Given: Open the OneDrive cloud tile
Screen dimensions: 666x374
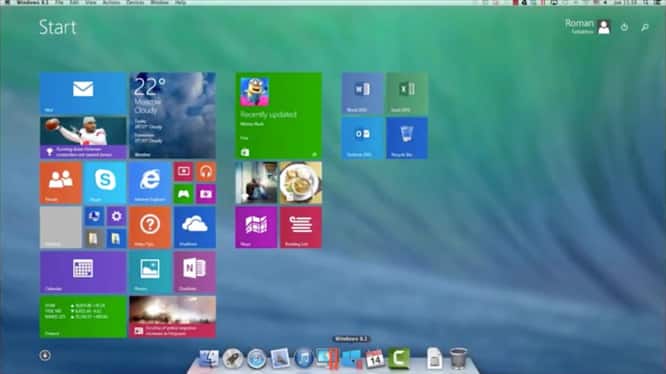Looking at the screenshot, I should 195,227.
